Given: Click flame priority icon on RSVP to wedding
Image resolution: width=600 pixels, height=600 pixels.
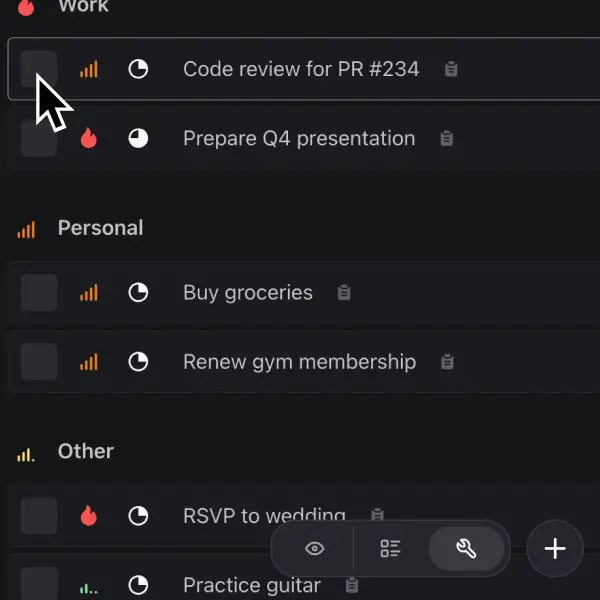Looking at the screenshot, I should click(89, 516).
